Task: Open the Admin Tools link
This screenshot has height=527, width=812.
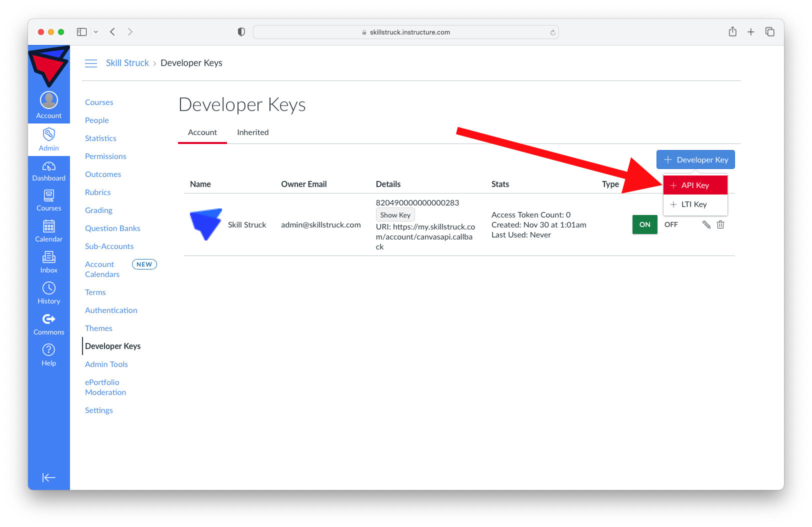Action: click(106, 364)
